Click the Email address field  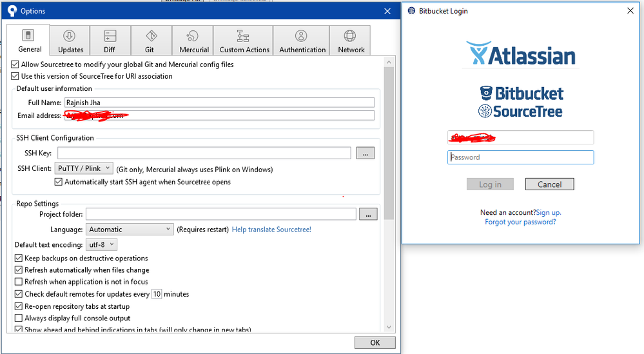(219, 115)
